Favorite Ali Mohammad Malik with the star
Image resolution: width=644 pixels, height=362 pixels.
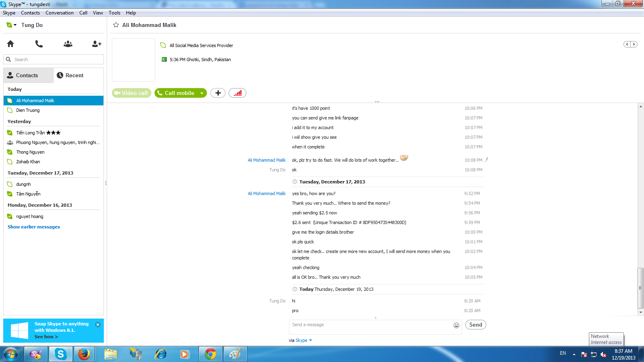pyautogui.click(x=116, y=25)
